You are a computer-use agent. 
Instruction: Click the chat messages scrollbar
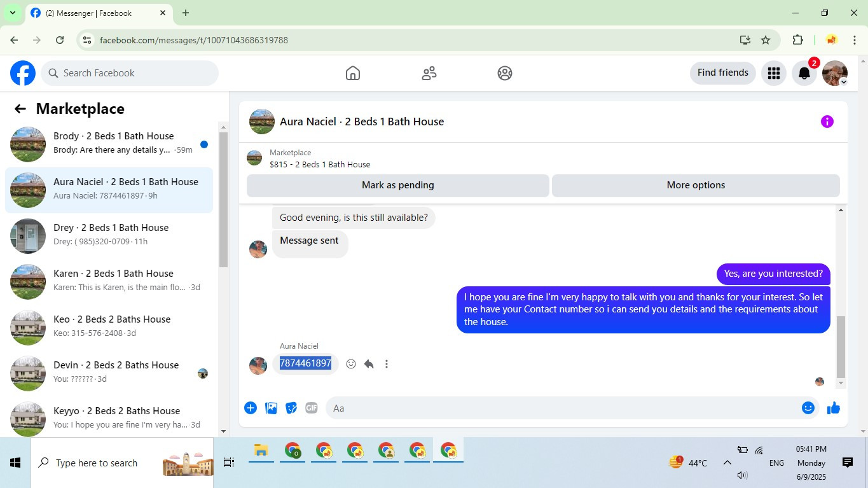tap(841, 347)
